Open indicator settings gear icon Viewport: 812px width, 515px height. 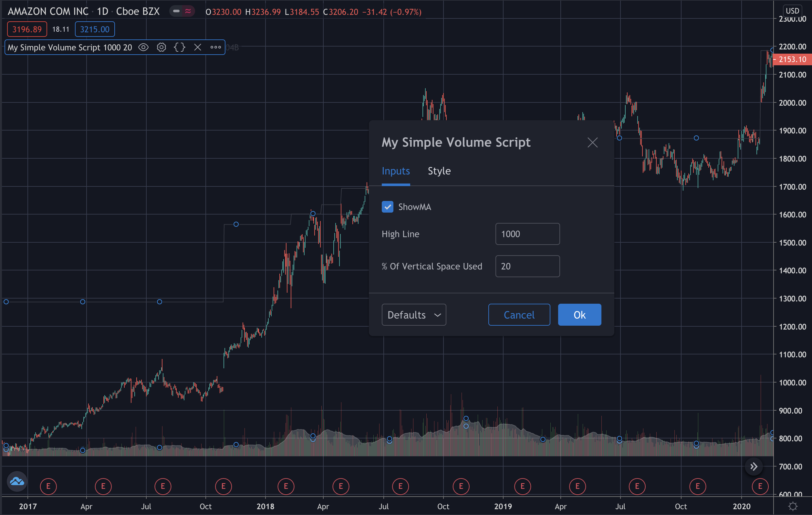[161, 47]
